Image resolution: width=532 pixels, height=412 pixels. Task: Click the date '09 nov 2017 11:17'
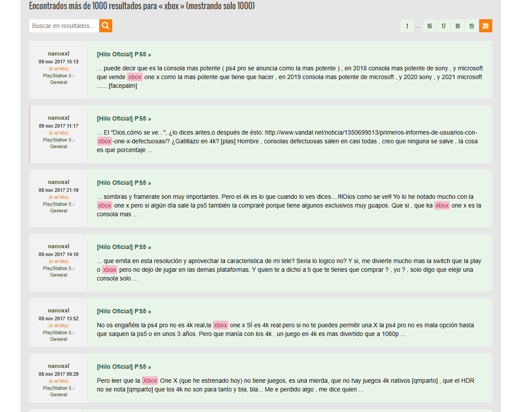pos(59,126)
